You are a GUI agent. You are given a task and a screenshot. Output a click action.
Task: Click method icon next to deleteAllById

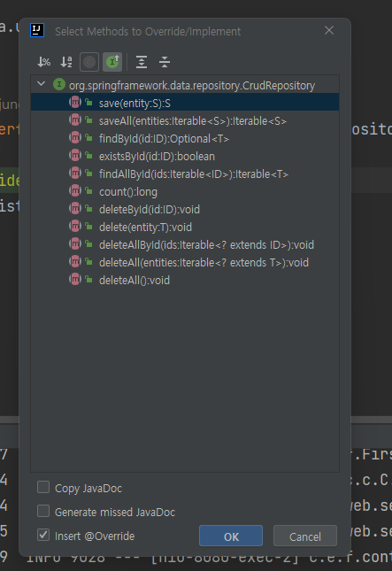[x=75, y=244]
